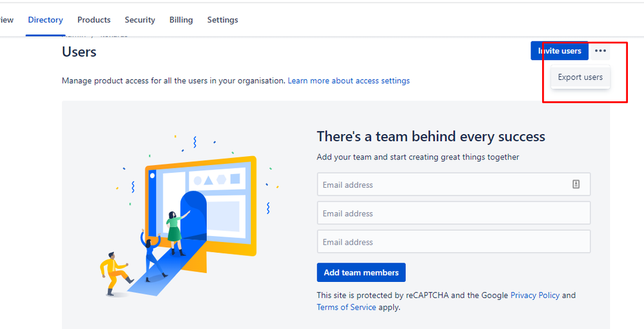The image size is (644, 329).
Task: Focus the second Email address field
Action: point(453,213)
